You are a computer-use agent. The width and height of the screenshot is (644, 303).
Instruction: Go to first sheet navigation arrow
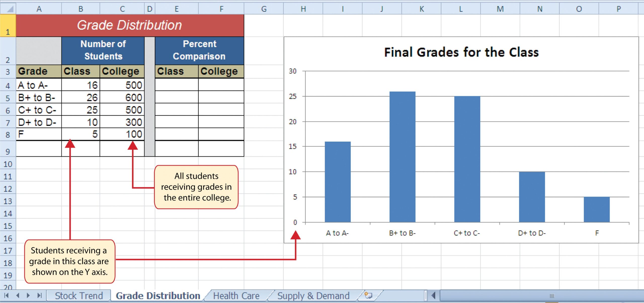(7, 295)
